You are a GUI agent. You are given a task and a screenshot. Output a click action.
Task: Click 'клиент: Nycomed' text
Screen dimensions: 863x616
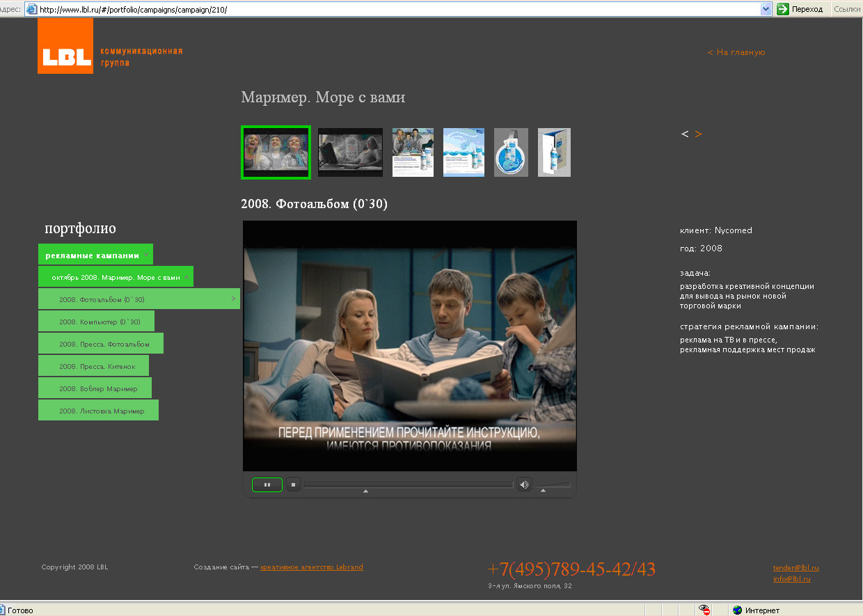(716, 230)
